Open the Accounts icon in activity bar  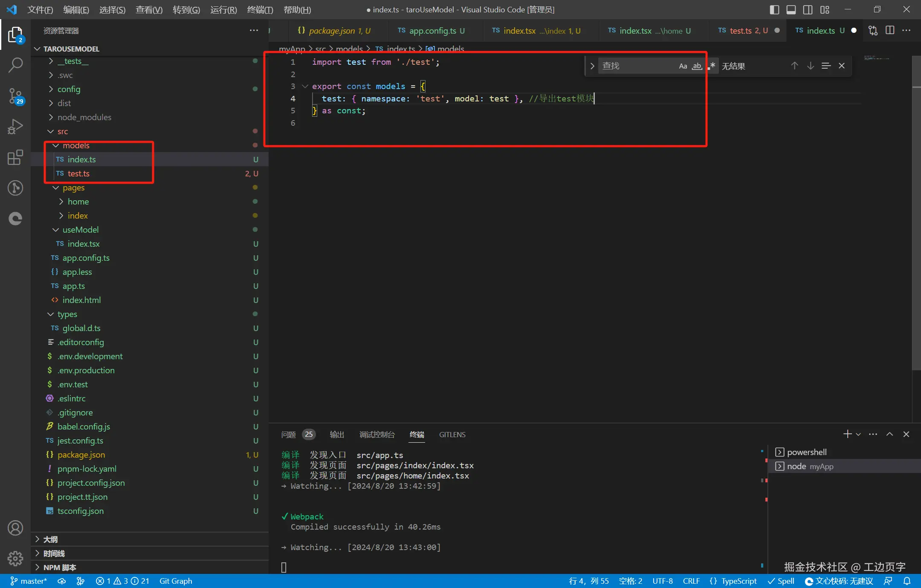click(x=15, y=528)
